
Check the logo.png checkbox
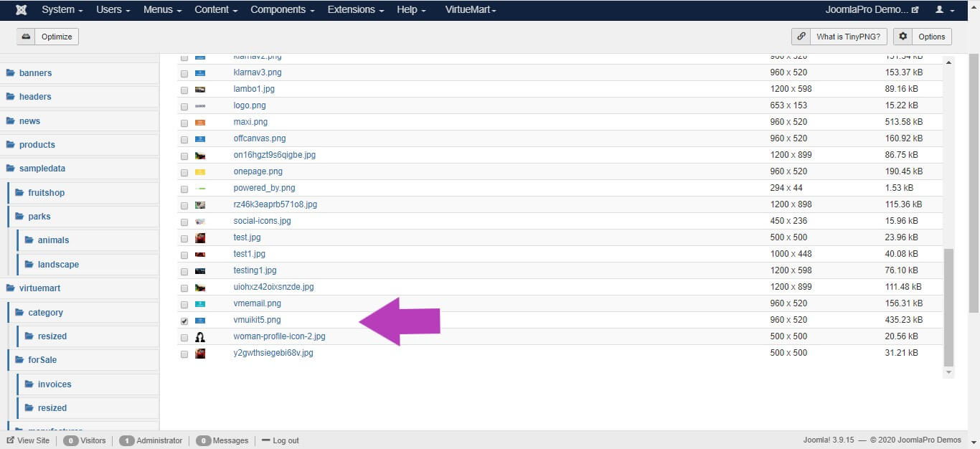coord(184,106)
